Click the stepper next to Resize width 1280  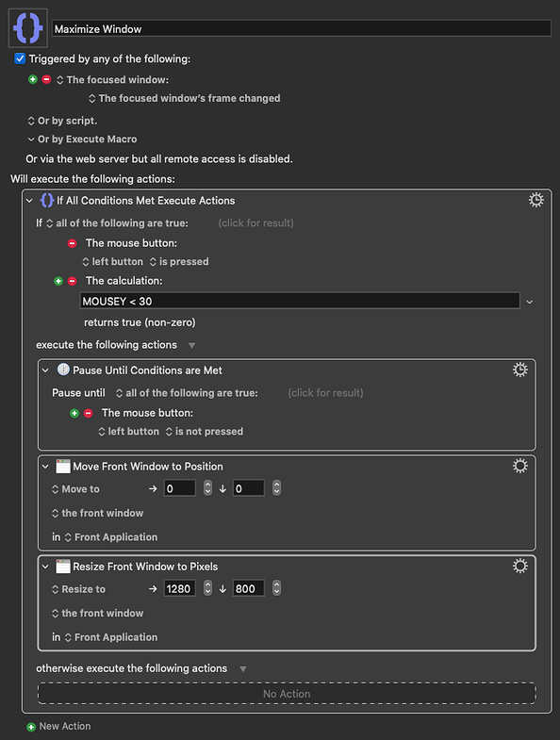207,588
